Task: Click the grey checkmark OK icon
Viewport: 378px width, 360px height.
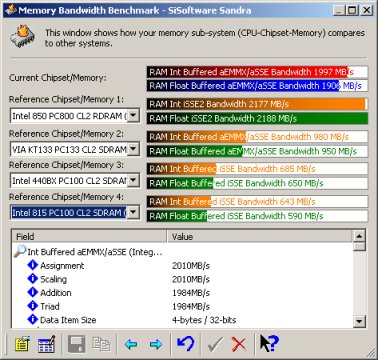Action: (x=215, y=344)
